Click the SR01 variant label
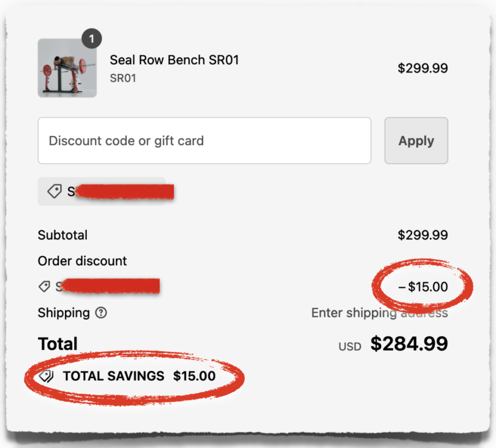Viewport: 496px width, 448px height. click(123, 77)
